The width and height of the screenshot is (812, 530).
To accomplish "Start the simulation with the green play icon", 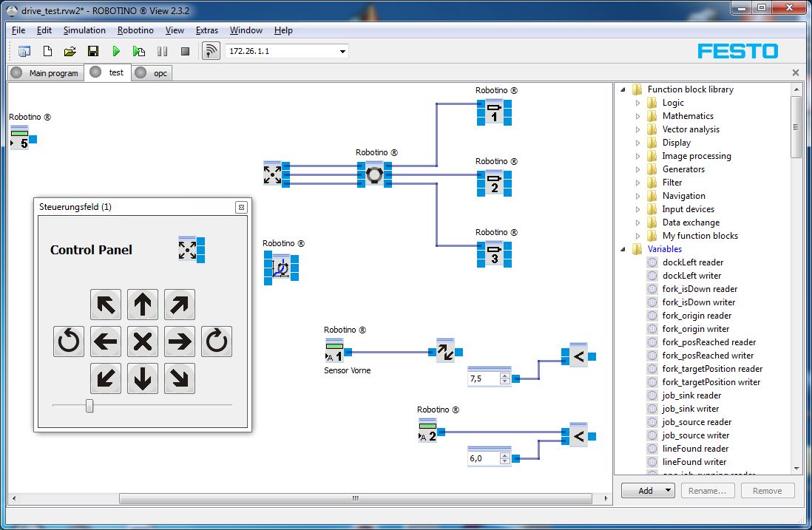I will 116,51.
